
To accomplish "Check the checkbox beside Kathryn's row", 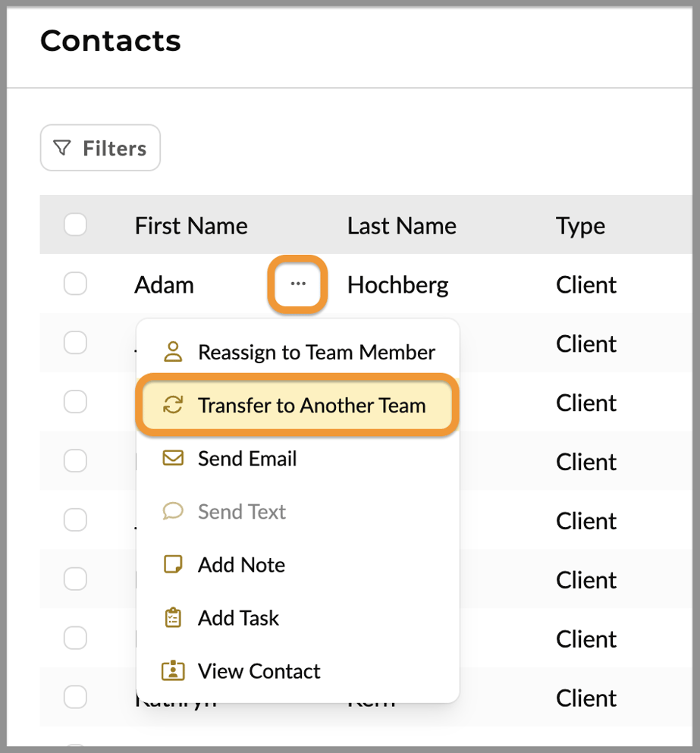I will click(75, 697).
